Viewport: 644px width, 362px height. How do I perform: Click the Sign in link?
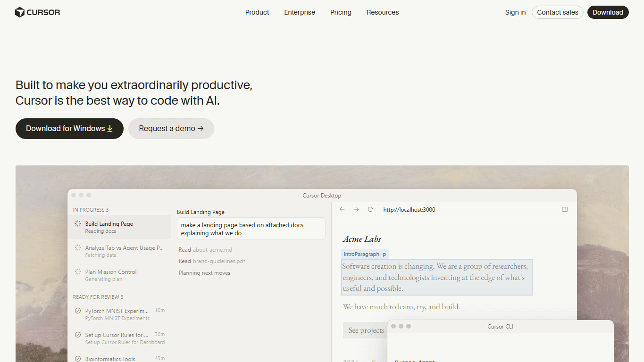point(515,12)
